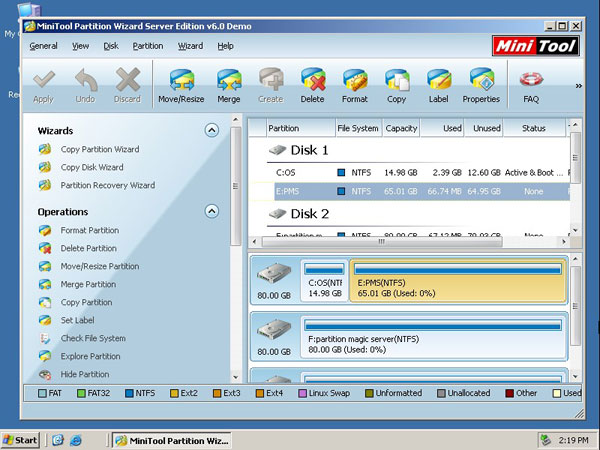This screenshot has width=600, height=450.
Task: Open partition Properties from toolbar
Action: point(481,86)
